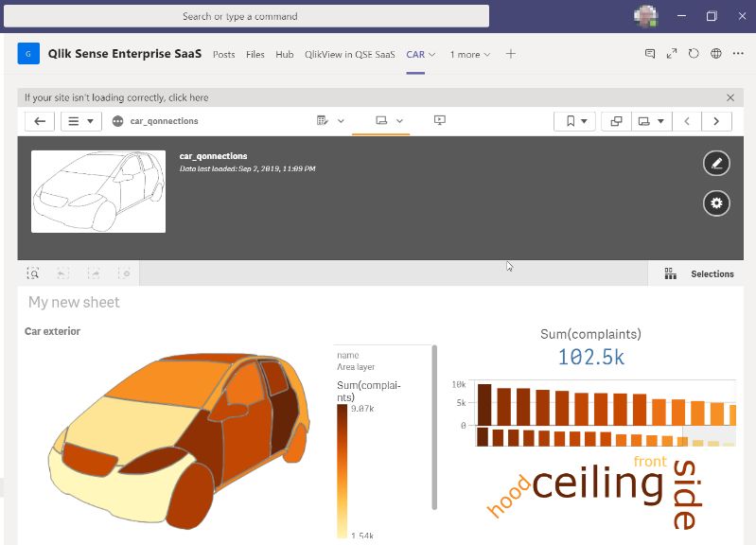Screen dimensions: 756x545
Task: Close the site loading notification bar
Action: tap(730, 97)
